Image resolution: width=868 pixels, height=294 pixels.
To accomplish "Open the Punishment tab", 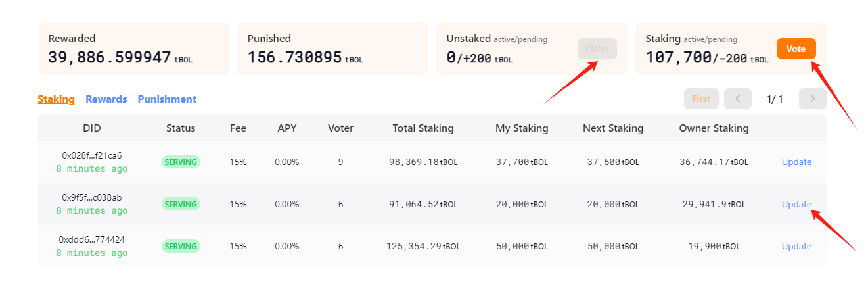I will pyautogui.click(x=167, y=99).
